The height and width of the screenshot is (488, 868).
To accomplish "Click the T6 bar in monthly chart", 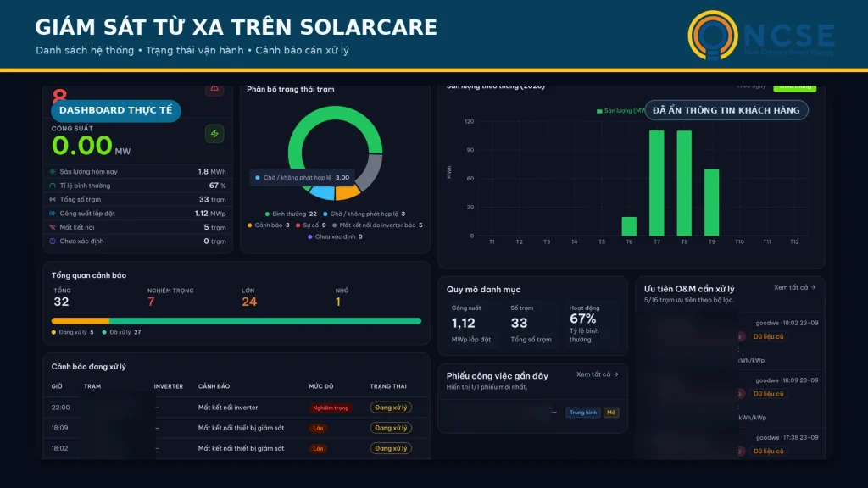I will [629, 226].
